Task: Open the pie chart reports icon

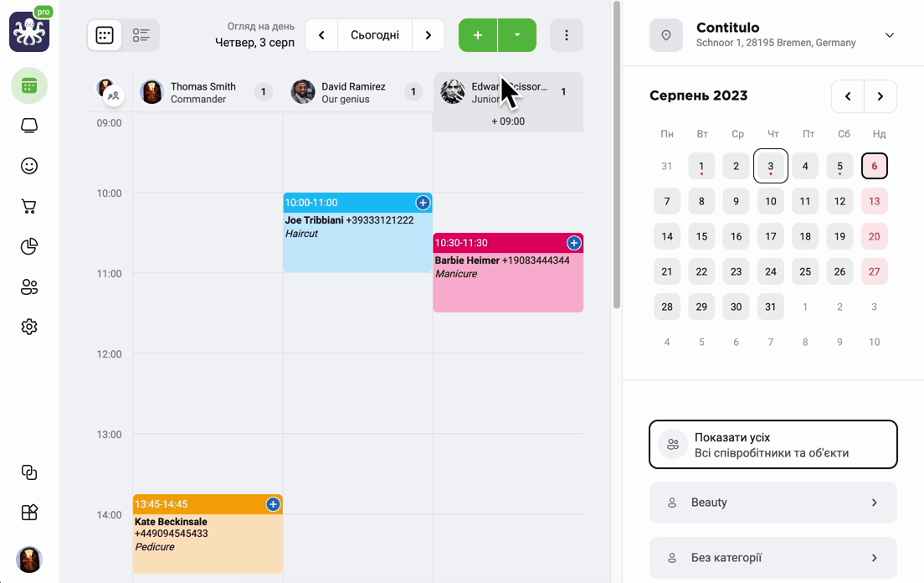Action: click(28, 246)
